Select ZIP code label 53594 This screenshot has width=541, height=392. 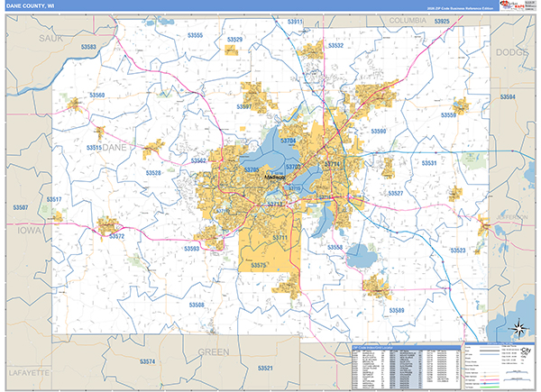click(508, 97)
